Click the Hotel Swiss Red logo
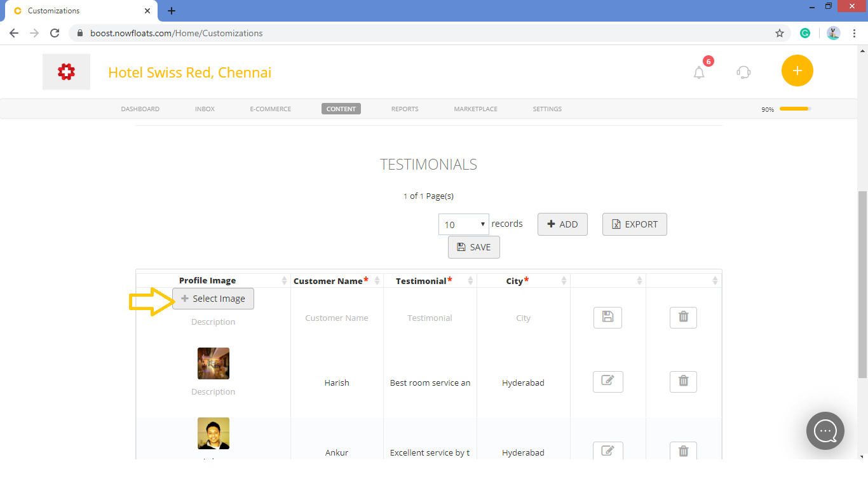The image size is (868, 488). coord(67,72)
